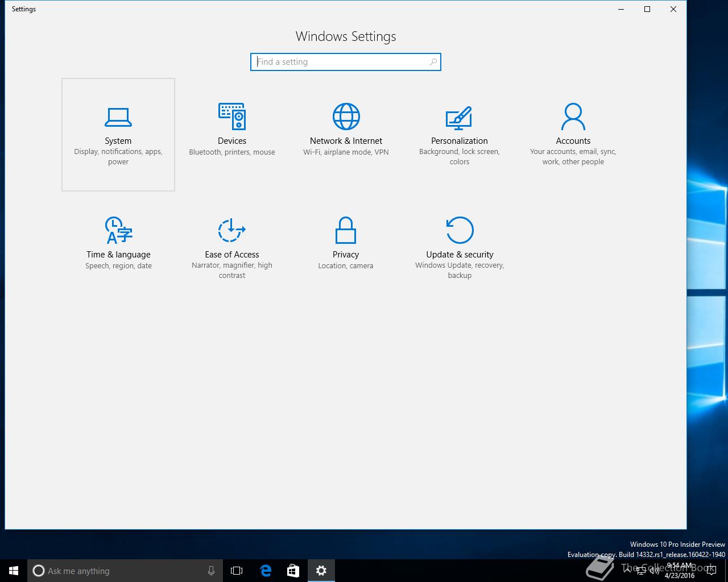The image size is (728, 582).
Task: Click the Settings gear taskbar icon
Action: coord(321,571)
